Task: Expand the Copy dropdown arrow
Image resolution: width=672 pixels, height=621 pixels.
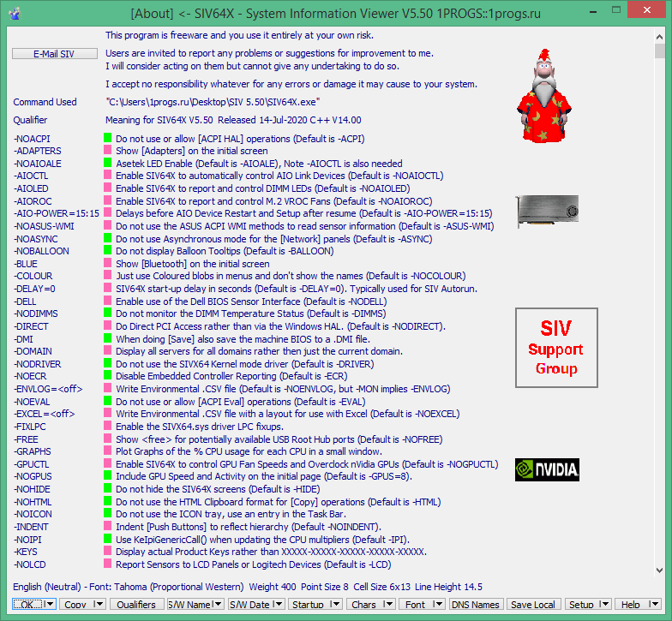Action: coord(99,605)
